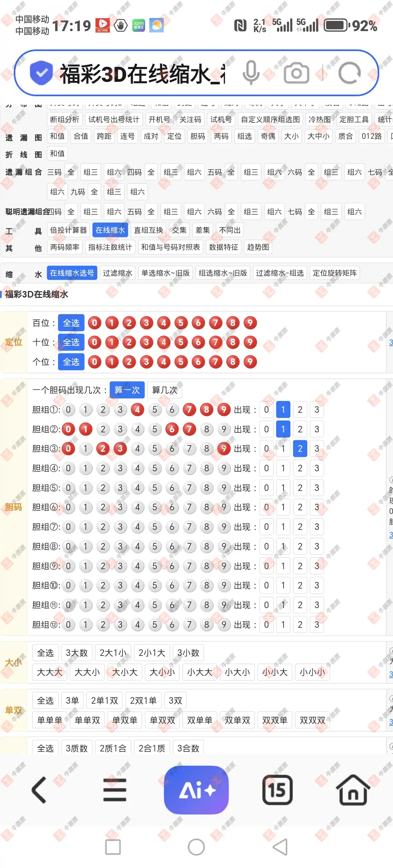Select 出现 count 3 for 胆组②

tap(316, 429)
